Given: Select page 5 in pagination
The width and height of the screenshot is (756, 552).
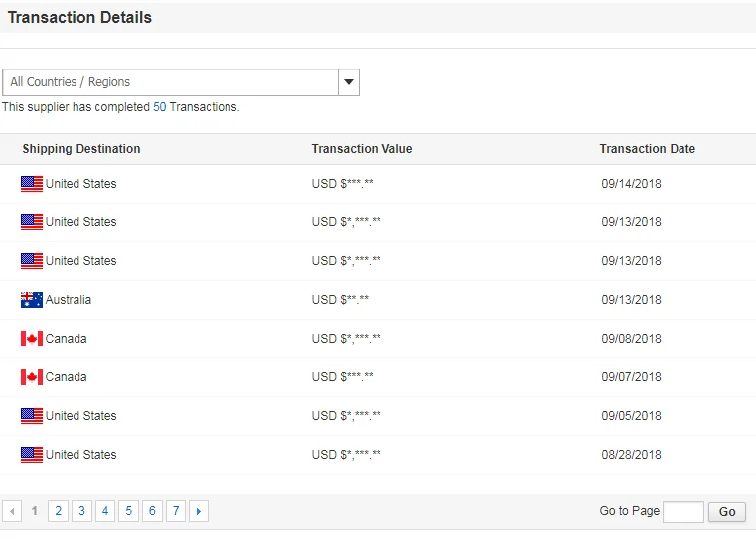Looking at the screenshot, I should tap(128, 511).
